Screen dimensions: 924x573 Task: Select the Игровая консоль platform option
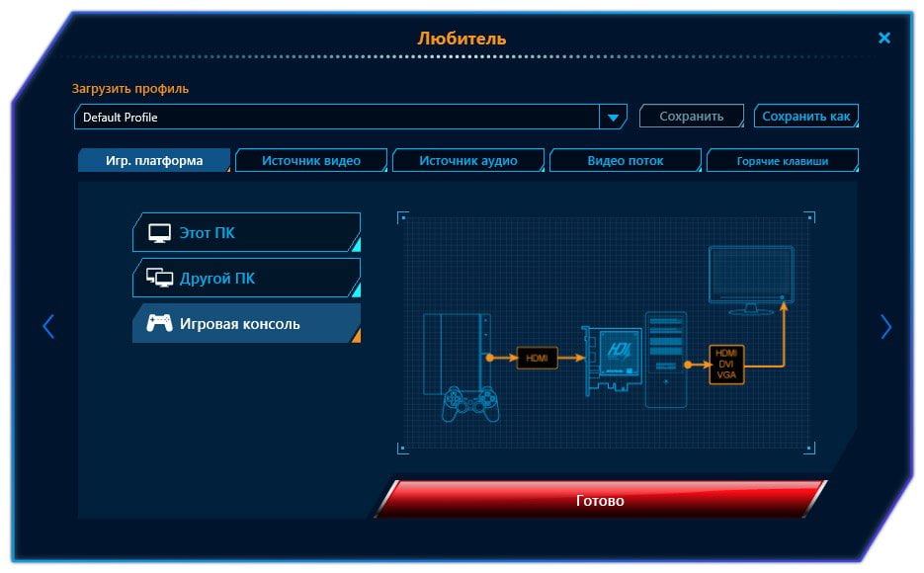(246, 323)
